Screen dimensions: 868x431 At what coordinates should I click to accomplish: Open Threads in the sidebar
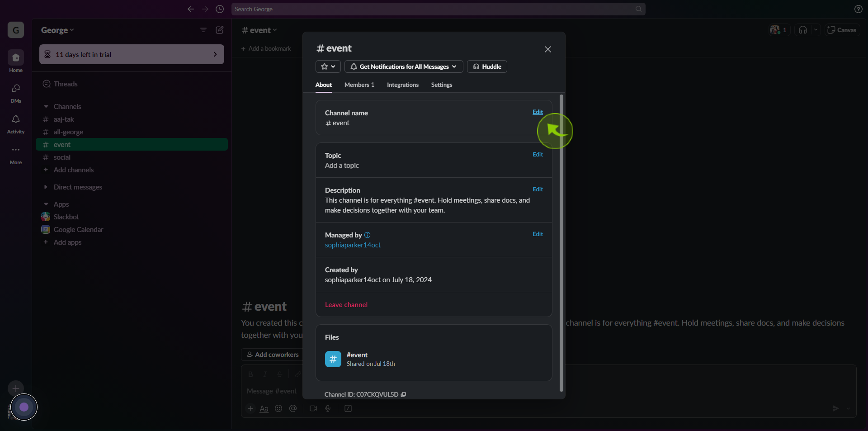tap(132, 84)
